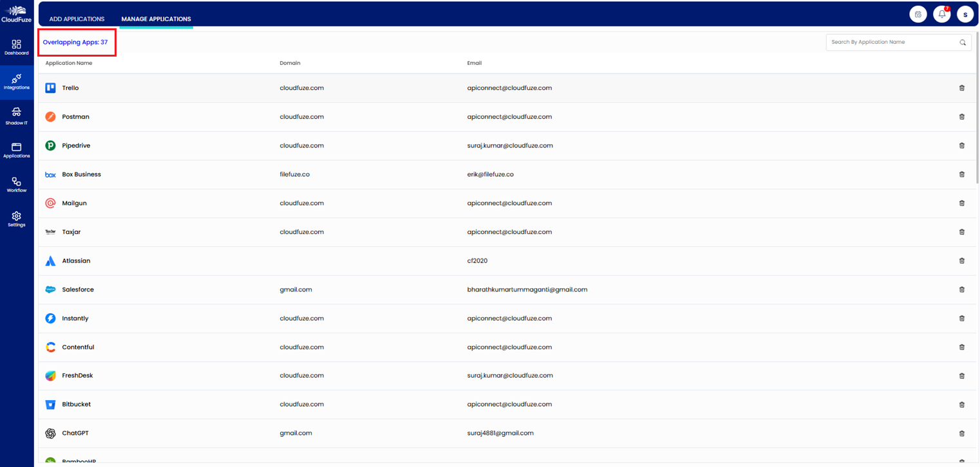Open the user avatar menu
This screenshot has height=467, width=980.
click(x=965, y=14)
